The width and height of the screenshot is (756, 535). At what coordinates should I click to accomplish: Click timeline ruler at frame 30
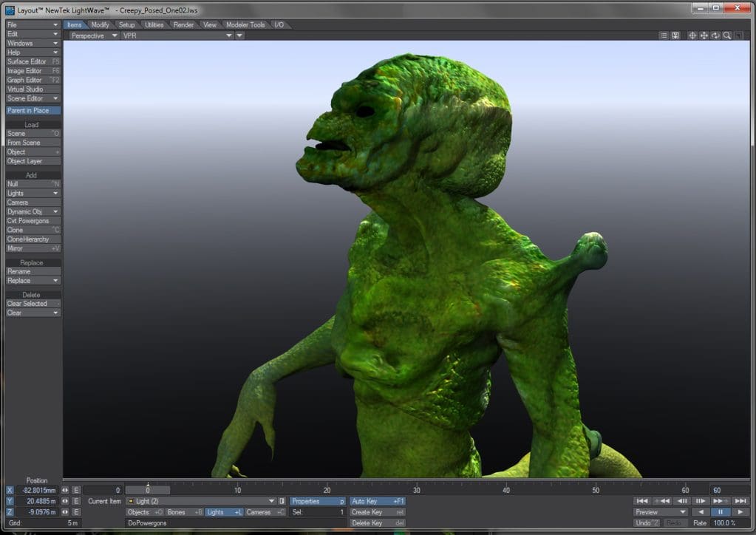point(417,490)
